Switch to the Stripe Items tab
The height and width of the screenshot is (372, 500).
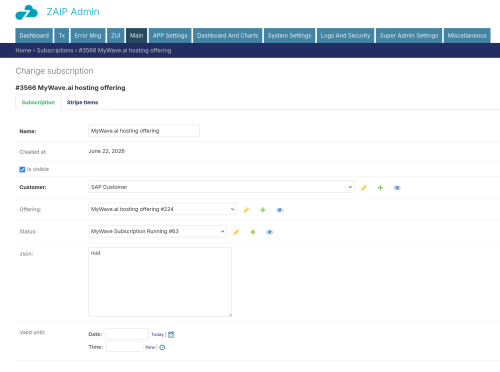click(x=82, y=102)
